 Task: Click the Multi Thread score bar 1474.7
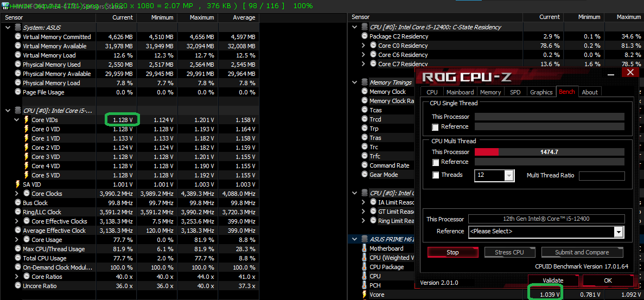(x=550, y=152)
